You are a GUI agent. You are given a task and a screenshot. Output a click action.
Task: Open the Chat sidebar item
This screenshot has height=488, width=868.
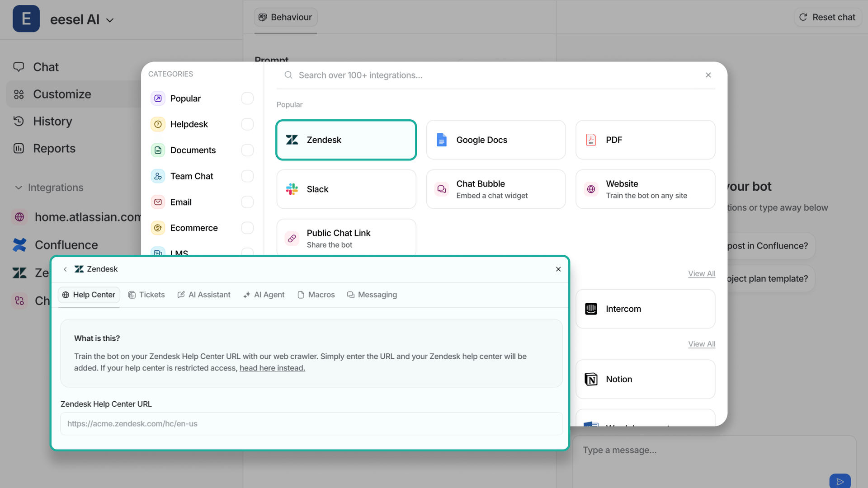(46, 67)
